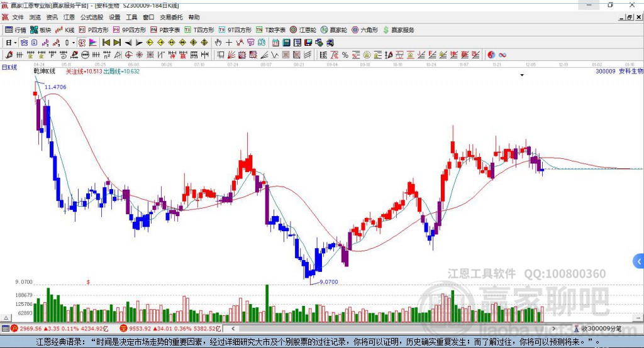The width and height of the screenshot is (644, 348).
Task: Open the 文件 menu
Action: coord(18,17)
